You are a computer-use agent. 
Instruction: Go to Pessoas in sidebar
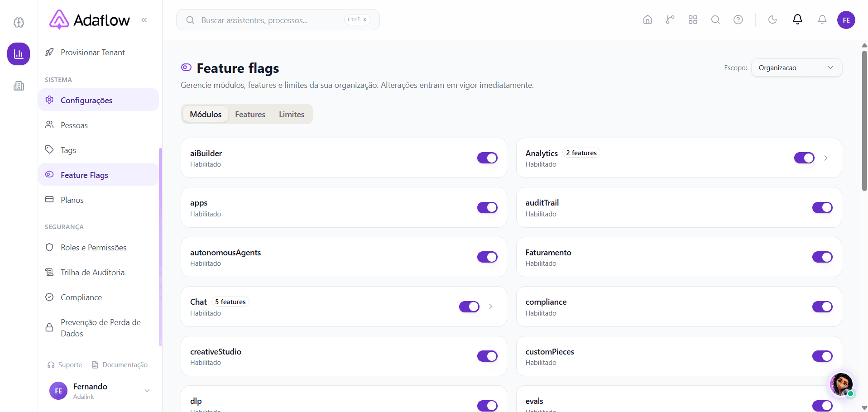[98, 125]
